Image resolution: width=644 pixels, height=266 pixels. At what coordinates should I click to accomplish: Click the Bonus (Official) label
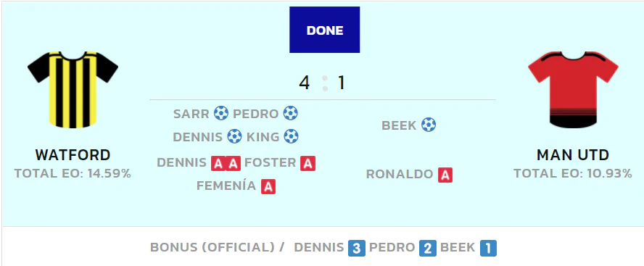[x=218, y=248]
